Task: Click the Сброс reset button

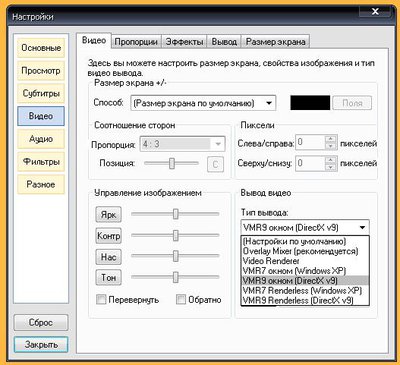Action: pos(41,323)
